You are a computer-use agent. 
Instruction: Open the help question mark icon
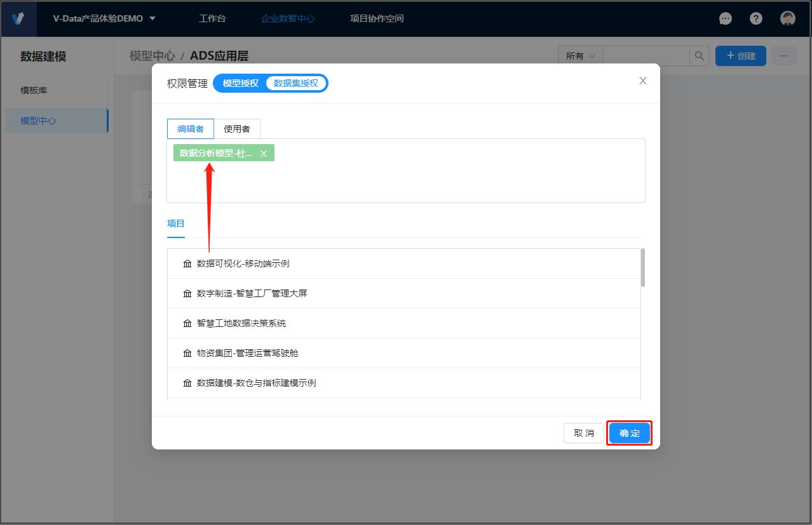point(756,18)
